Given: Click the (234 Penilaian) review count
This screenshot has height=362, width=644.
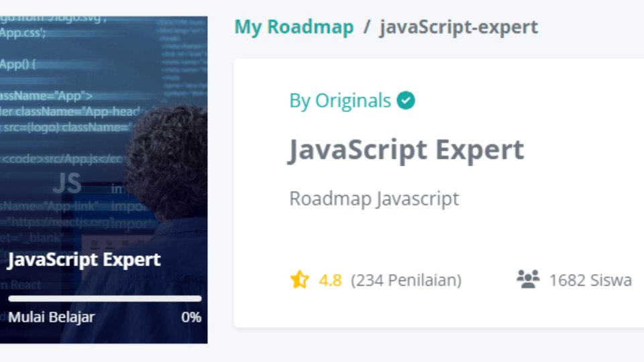Looking at the screenshot, I should point(407,280).
